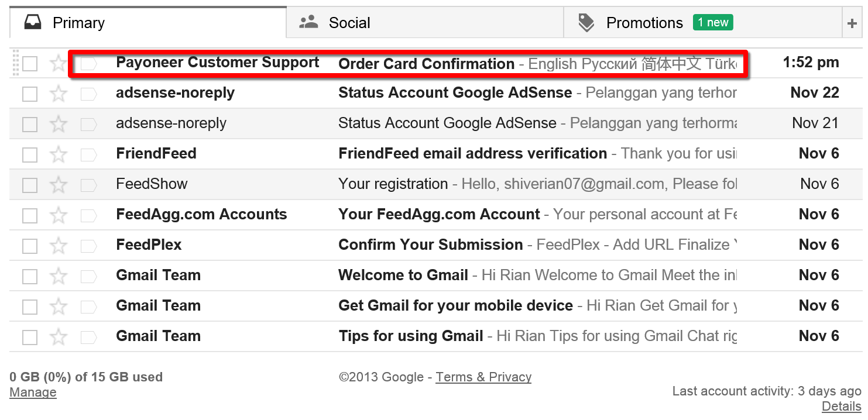Star the Payoneer Customer Support email
Image resolution: width=868 pixels, height=420 pixels.
click(58, 63)
